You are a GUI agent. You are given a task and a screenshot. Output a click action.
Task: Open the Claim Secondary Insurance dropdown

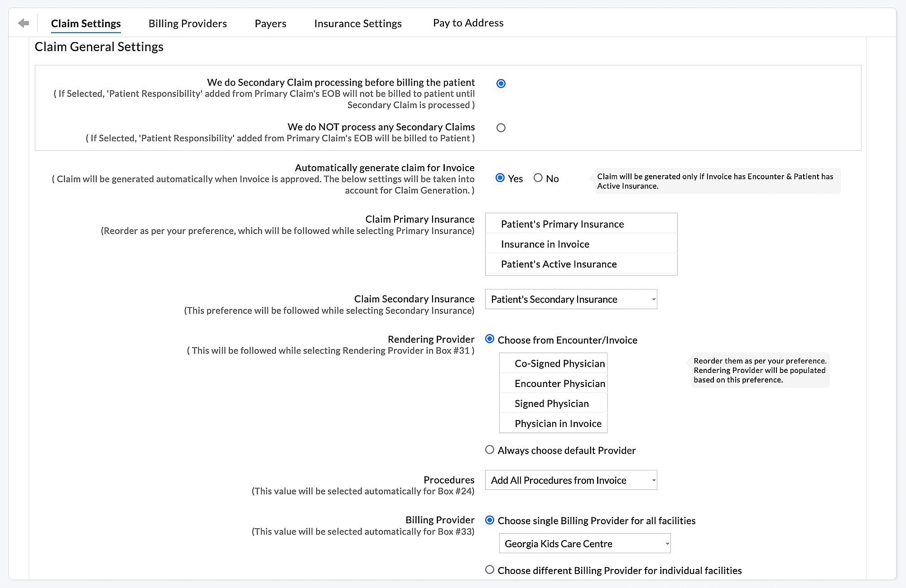point(571,299)
